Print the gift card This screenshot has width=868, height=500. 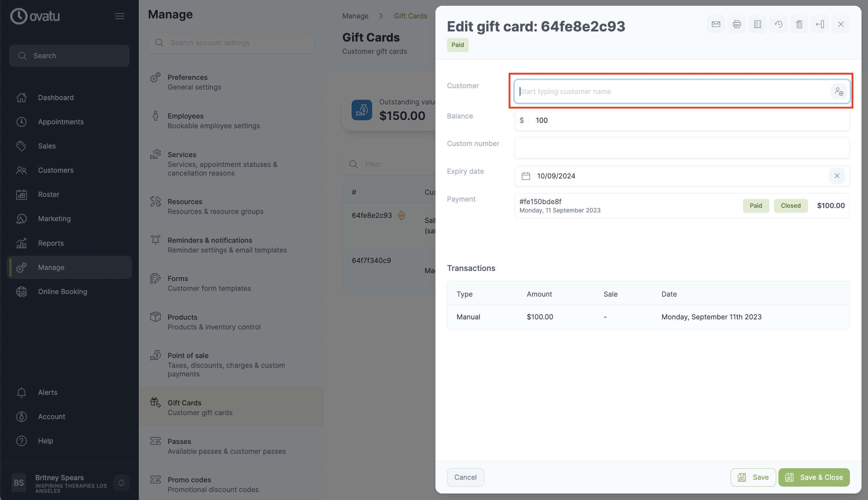737,24
